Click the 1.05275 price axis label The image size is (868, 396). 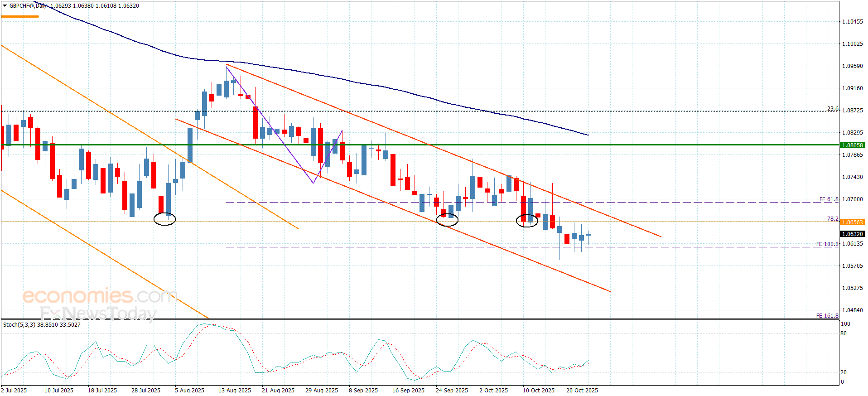pos(853,288)
